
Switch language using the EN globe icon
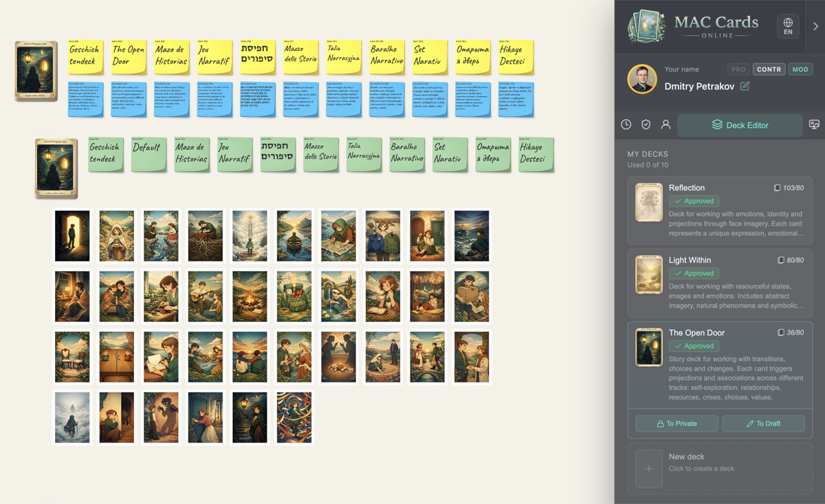click(x=788, y=27)
